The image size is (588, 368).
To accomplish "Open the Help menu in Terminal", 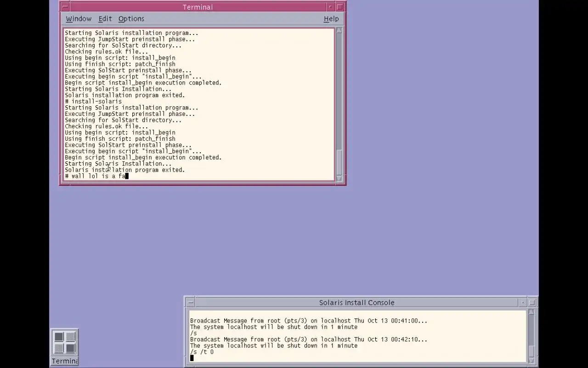I will 331,19.
